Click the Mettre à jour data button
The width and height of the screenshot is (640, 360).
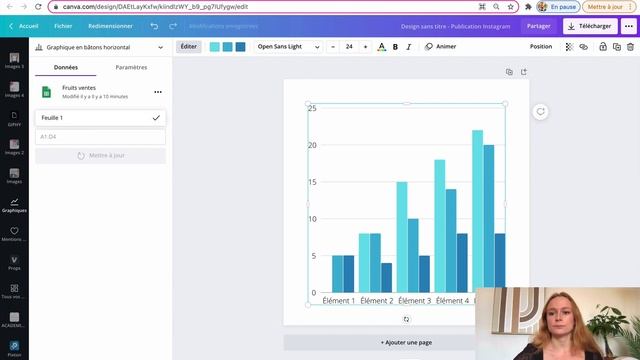click(x=100, y=156)
